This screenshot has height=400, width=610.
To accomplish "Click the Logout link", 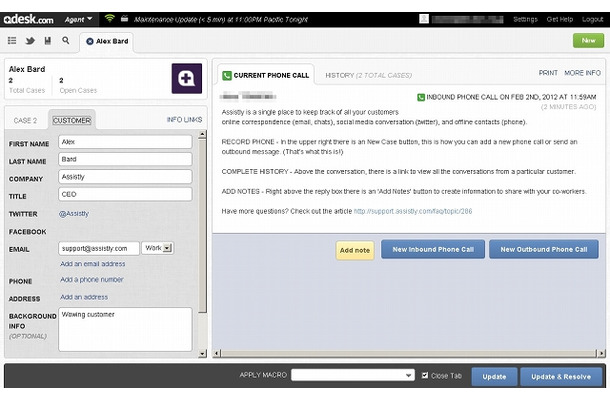I will (592, 19).
